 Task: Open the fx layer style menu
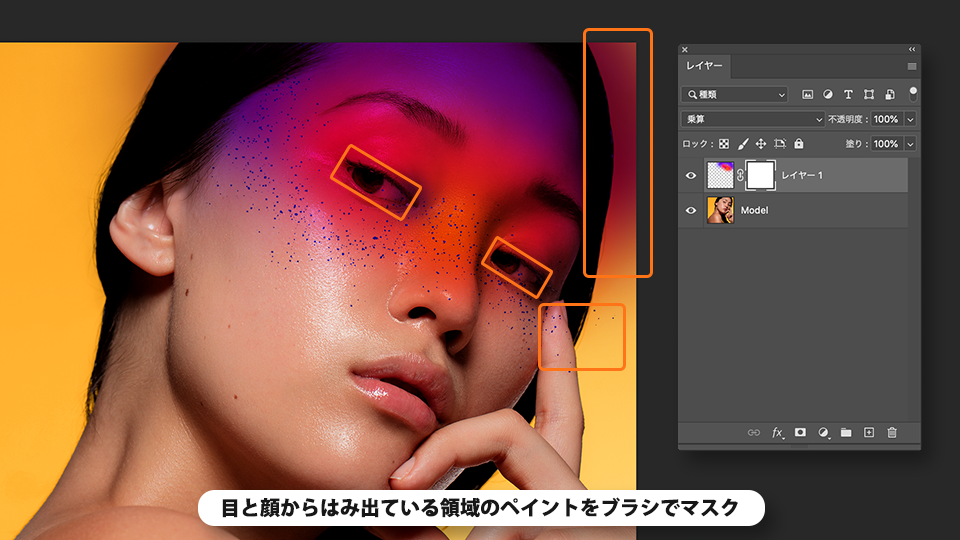tap(778, 432)
